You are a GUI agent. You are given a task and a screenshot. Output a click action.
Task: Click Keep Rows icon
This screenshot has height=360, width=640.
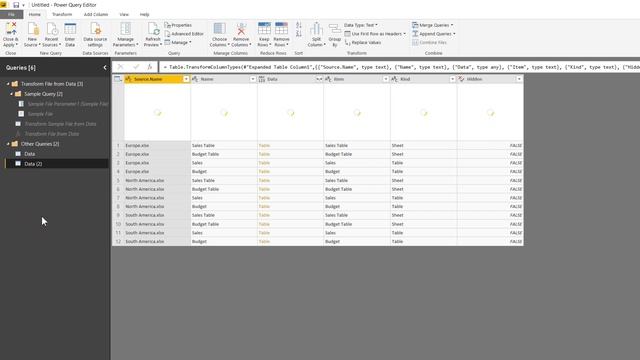click(x=264, y=29)
